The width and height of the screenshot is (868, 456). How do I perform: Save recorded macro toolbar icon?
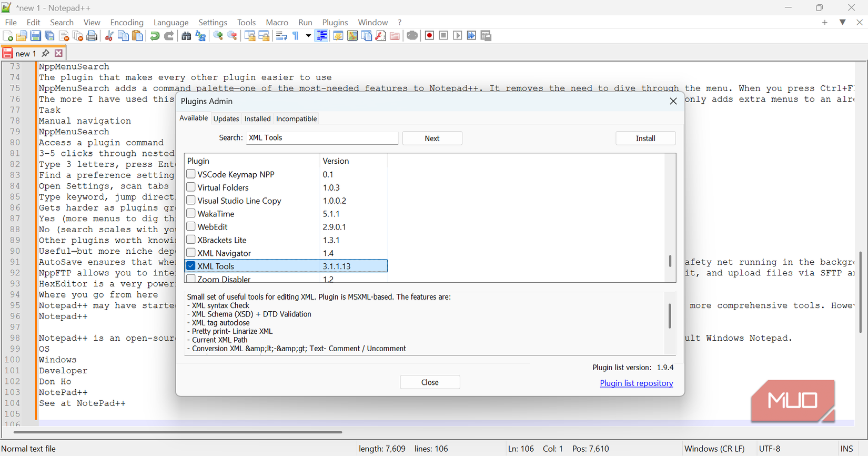pos(486,36)
